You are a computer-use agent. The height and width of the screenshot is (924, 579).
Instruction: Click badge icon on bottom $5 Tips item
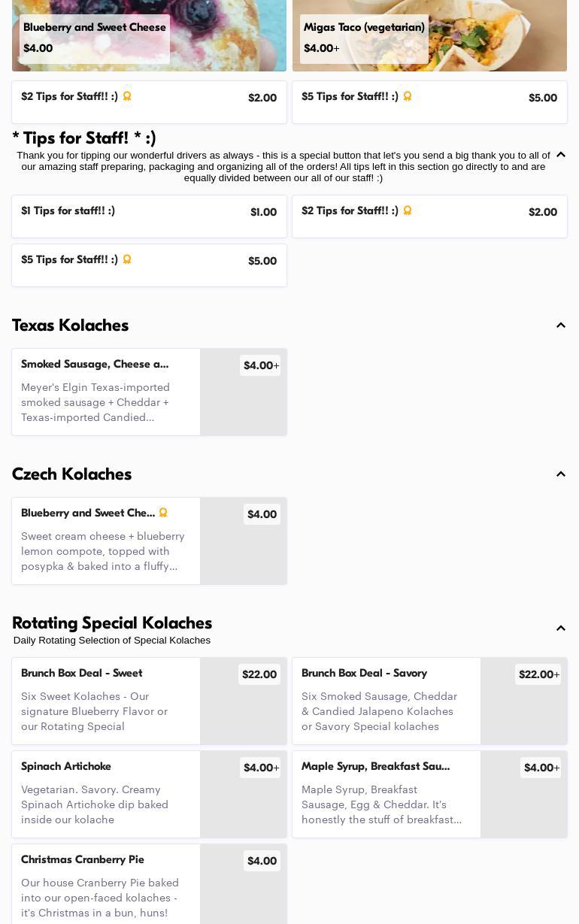[x=127, y=259]
